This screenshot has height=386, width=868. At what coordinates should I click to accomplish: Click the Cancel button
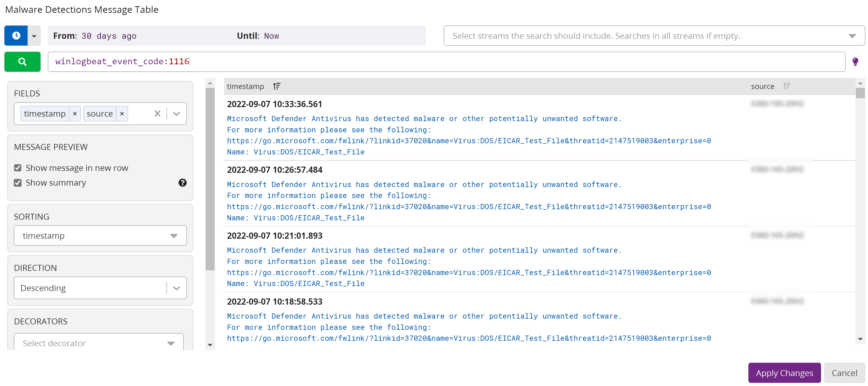(x=844, y=373)
